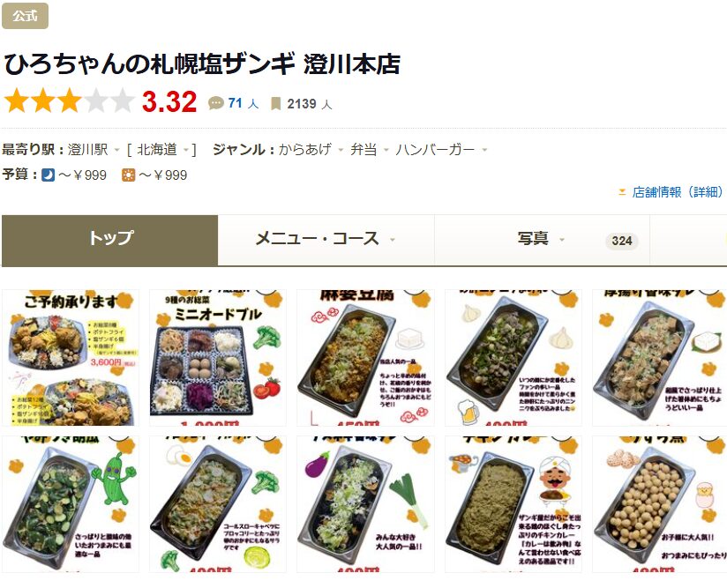The height and width of the screenshot is (588, 727).
Task: Open the 71 人 reviews link
Action: [x=243, y=103]
